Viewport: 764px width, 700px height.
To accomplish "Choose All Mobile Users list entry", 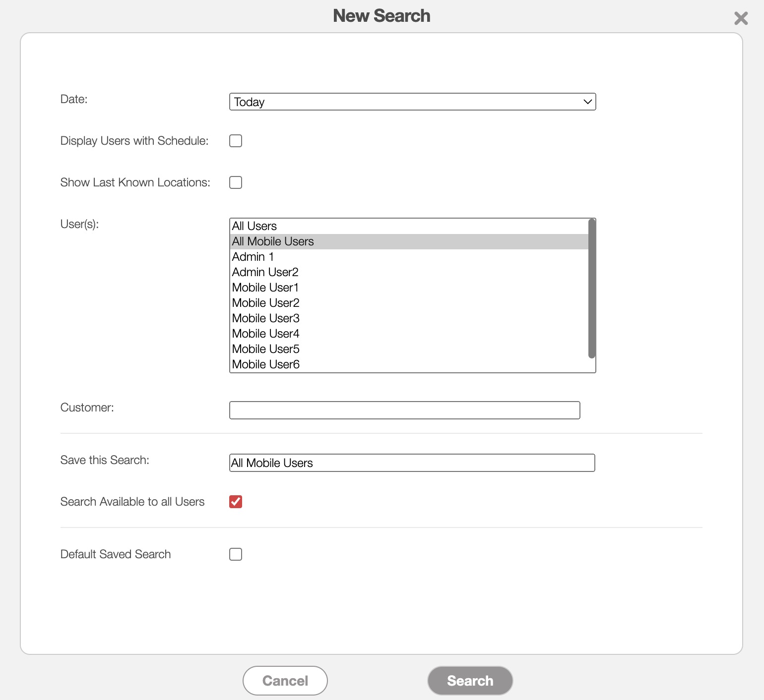I will pos(273,241).
